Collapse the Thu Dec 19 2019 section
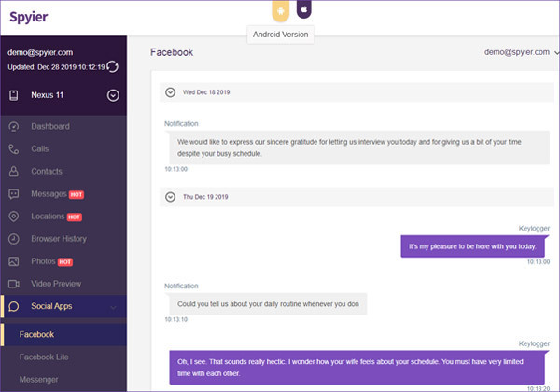The width and height of the screenshot is (560, 392). (x=170, y=197)
